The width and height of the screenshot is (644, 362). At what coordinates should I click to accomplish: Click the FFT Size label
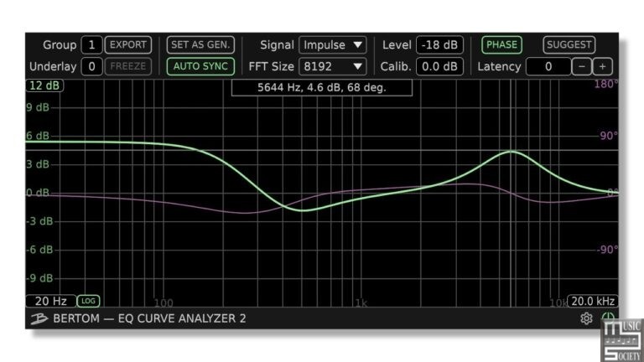(271, 66)
